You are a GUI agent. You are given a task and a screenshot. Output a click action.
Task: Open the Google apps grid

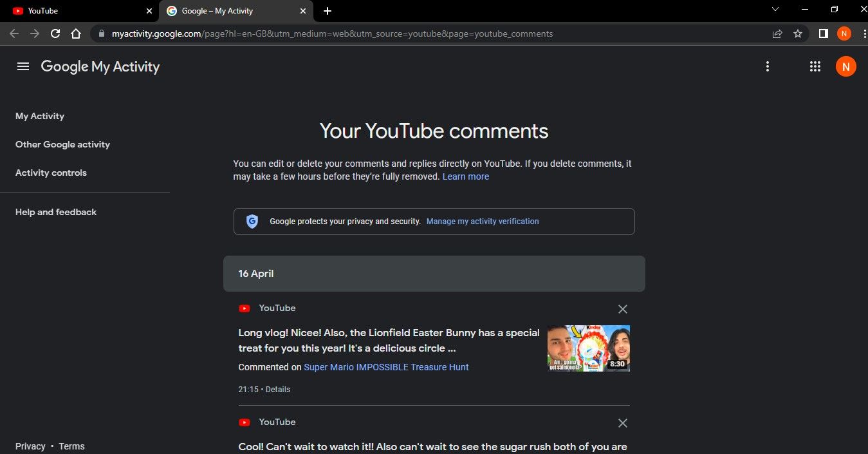click(x=815, y=66)
